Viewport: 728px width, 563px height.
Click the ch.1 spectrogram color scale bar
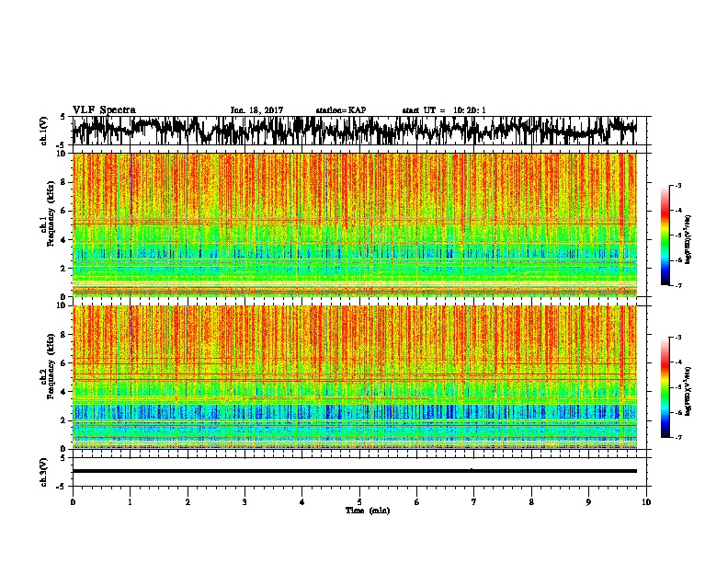pos(665,236)
